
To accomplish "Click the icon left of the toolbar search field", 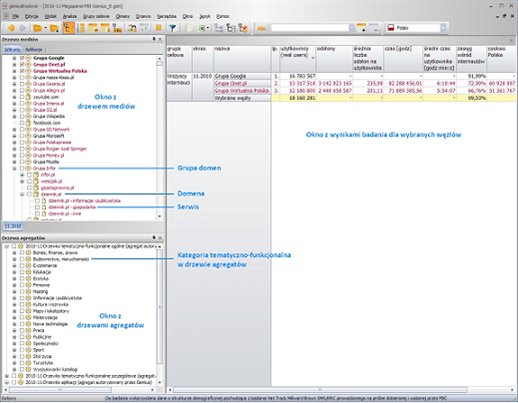I will (x=261, y=28).
